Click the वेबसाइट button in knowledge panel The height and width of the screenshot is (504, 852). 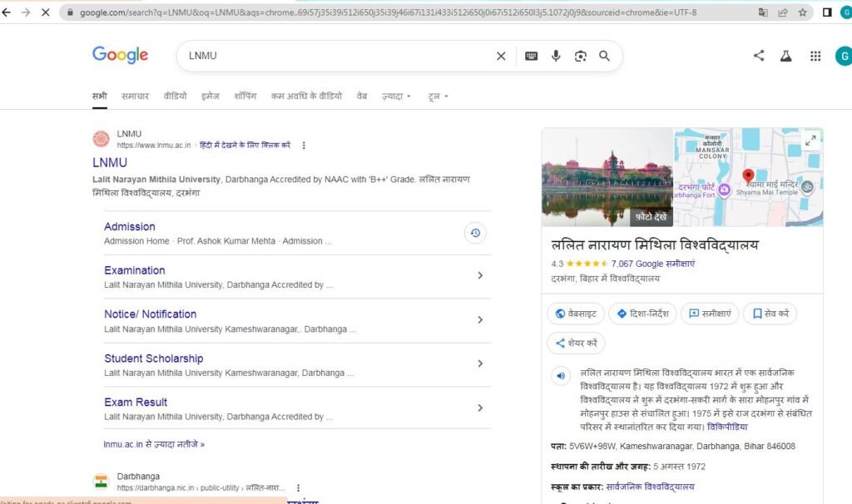[576, 314]
